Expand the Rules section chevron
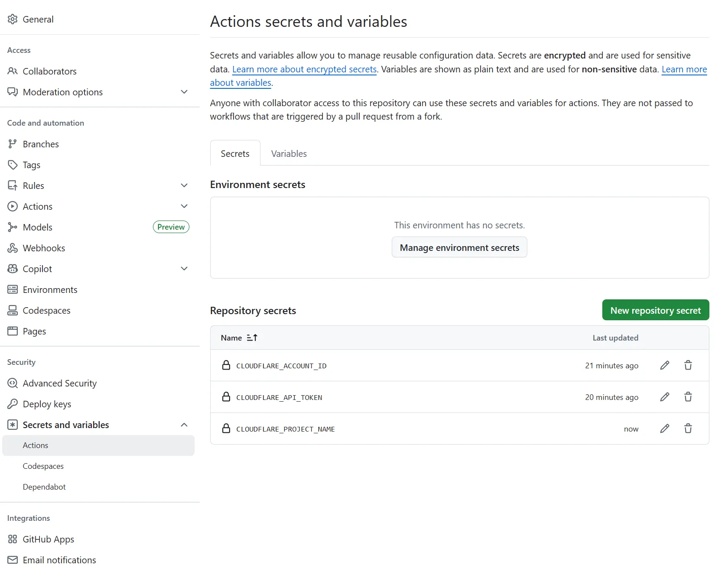Image resolution: width=728 pixels, height=578 pixels. (184, 185)
